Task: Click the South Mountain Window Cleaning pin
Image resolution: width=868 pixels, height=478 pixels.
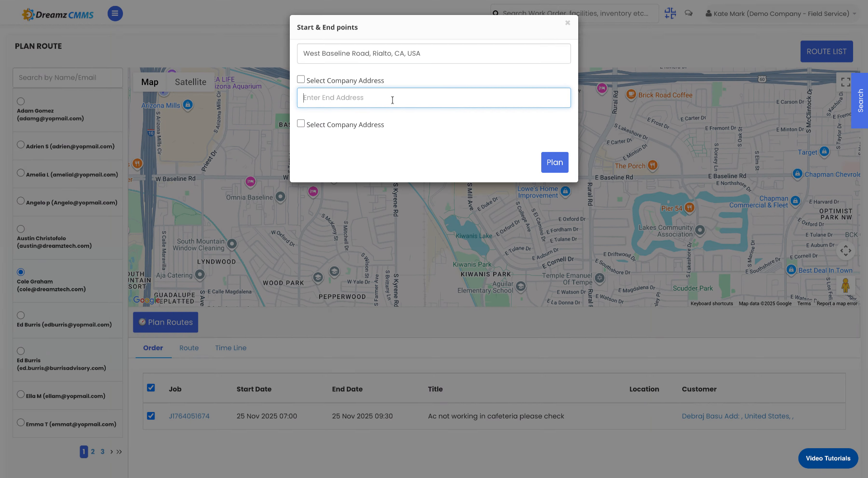Action: [x=232, y=244]
